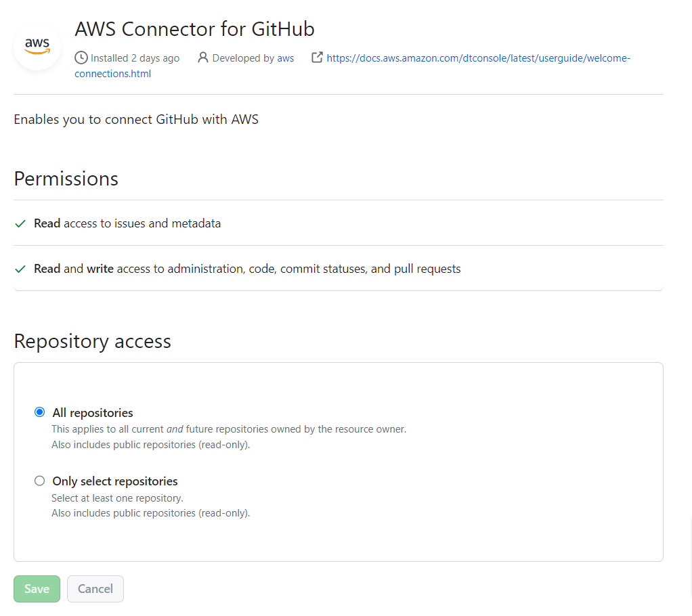Screen dimensions: 692x616
Task: Click the Read and write access permissions row
Action: 339,268
